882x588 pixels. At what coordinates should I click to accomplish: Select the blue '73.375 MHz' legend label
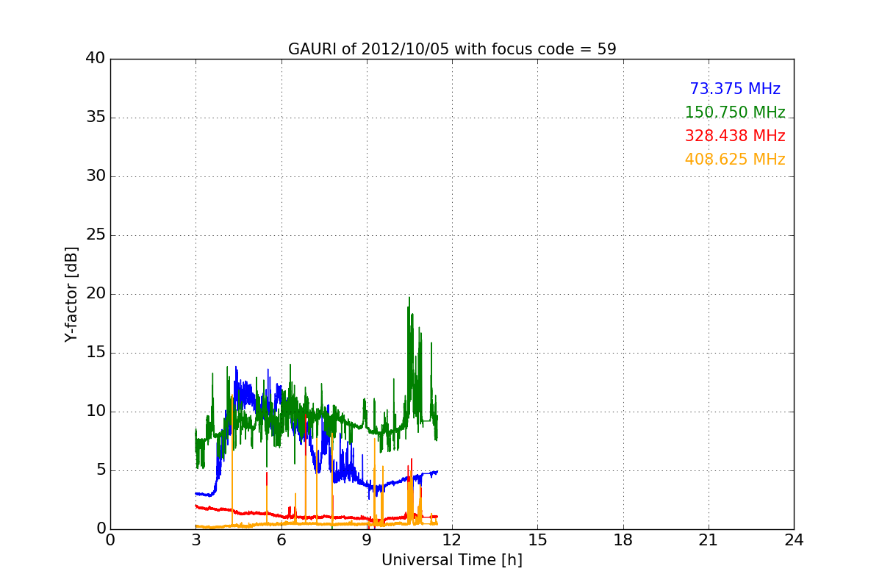735,89
